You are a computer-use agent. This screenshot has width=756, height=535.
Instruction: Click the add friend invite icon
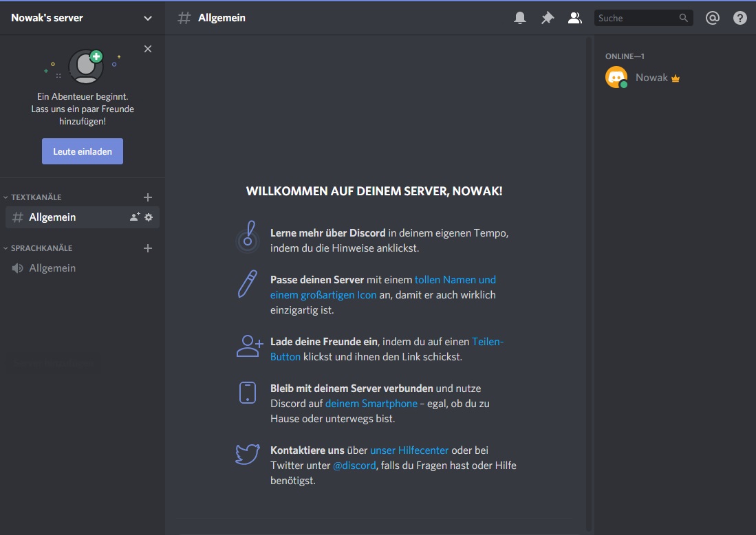point(249,346)
